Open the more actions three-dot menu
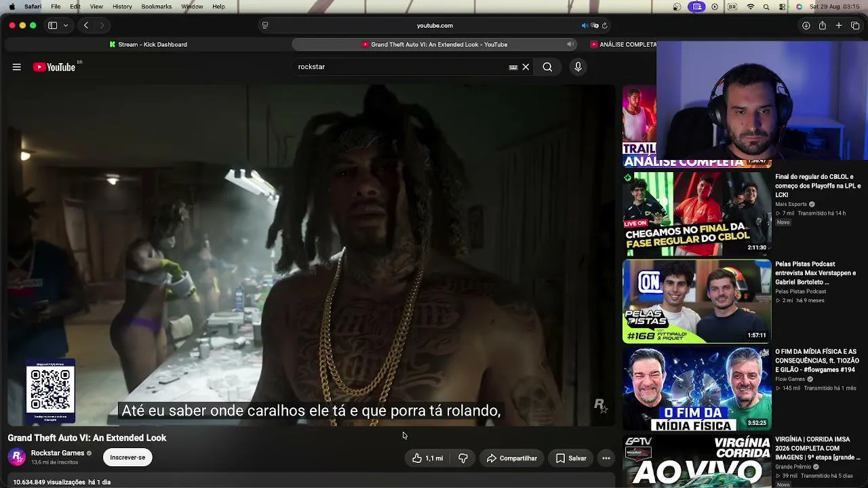868x488 pixels. click(x=606, y=458)
